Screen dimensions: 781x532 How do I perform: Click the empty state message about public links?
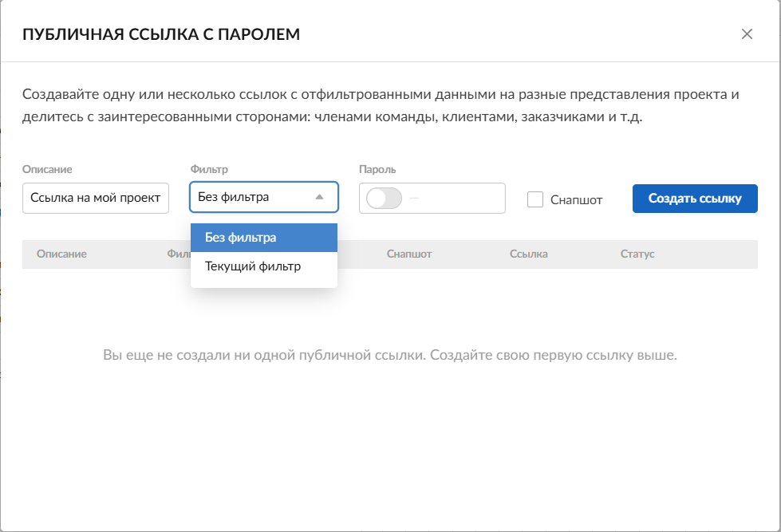[391, 353]
